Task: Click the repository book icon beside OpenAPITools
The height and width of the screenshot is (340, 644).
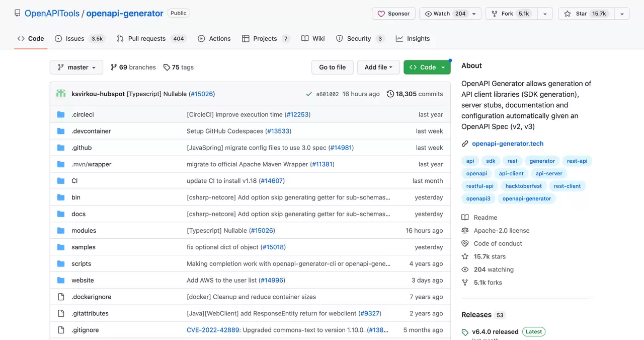Action: tap(18, 14)
